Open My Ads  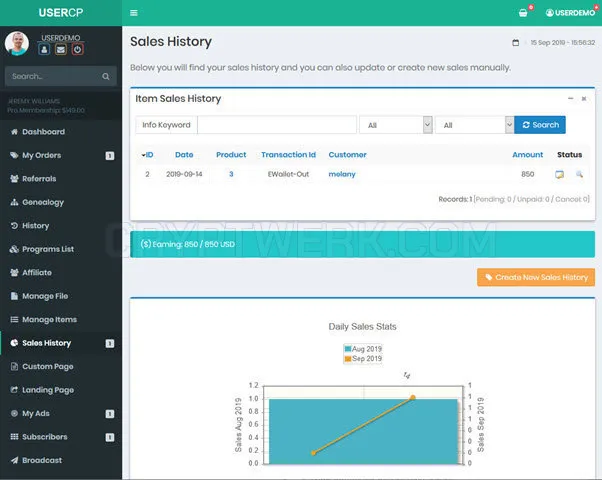tap(36, 414)
